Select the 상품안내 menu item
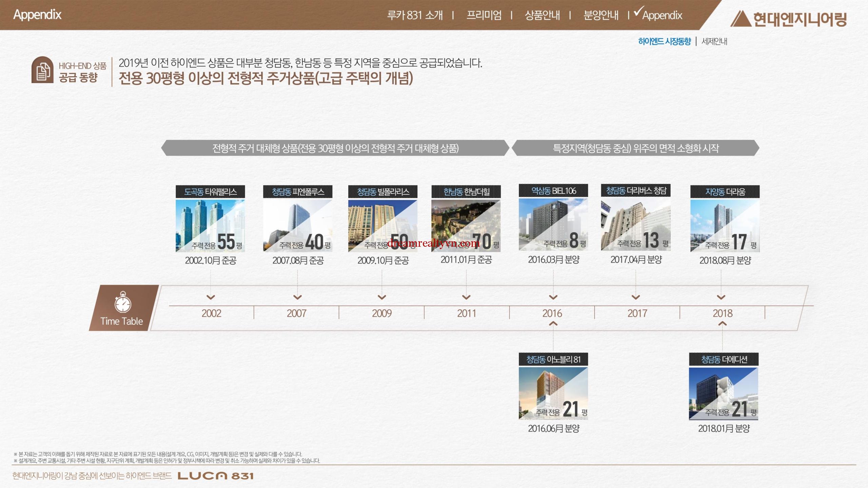The width and height of the screenshot is (868, 488). (x=542, y=15)
